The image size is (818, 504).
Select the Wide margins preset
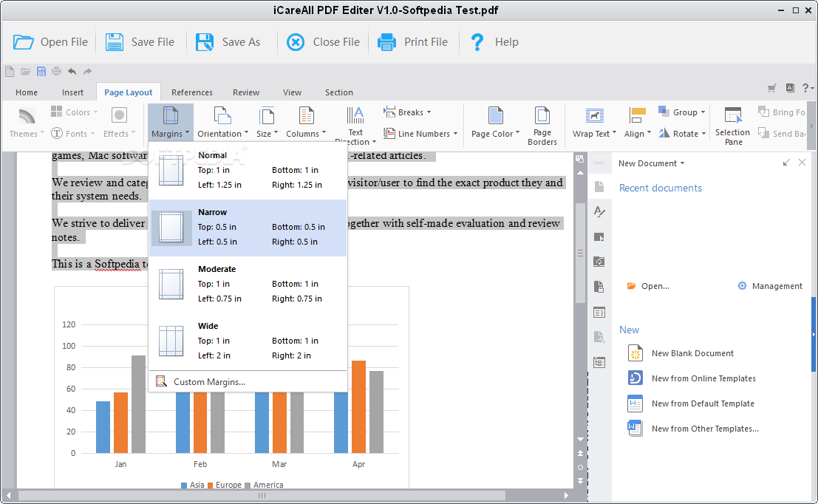click(248, 341)
